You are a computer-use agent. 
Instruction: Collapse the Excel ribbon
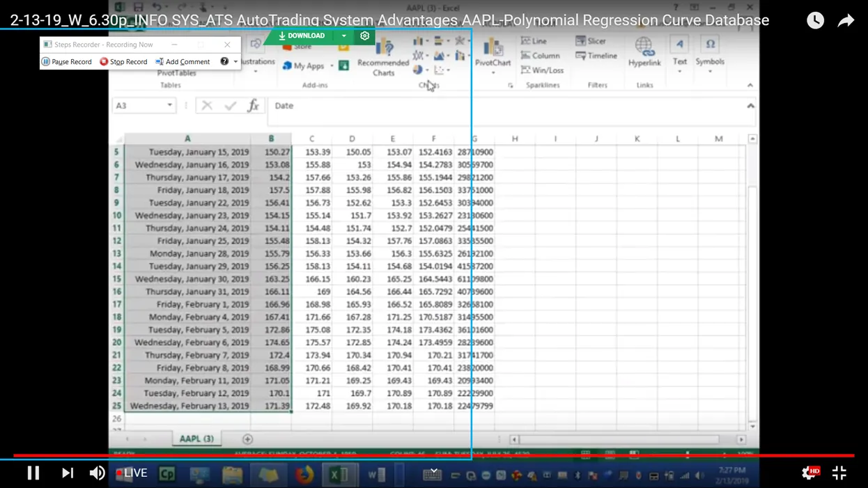pyautogui.click(x=750, y=86)
